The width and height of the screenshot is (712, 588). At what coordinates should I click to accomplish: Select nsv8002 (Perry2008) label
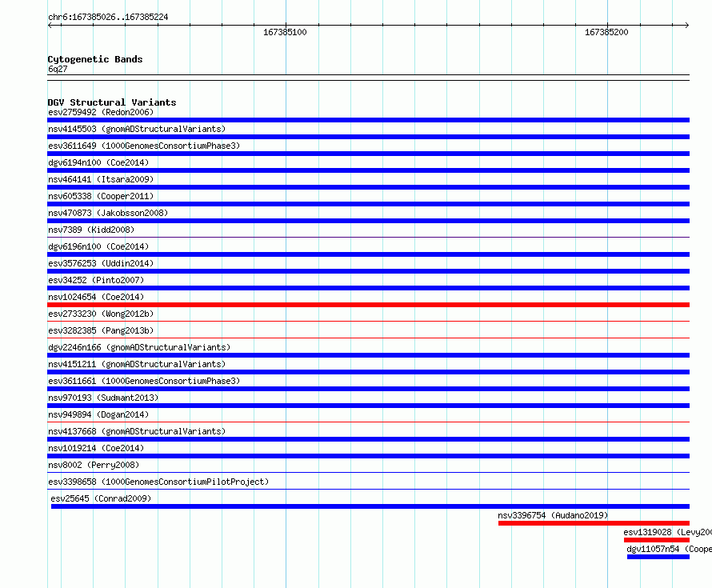click(x=94, y=465)
